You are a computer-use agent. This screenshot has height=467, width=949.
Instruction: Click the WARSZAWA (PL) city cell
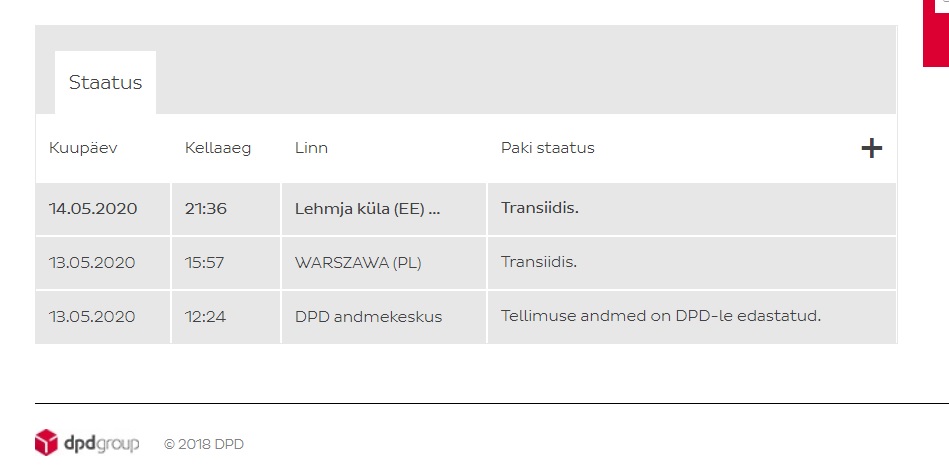coord(384,263)
